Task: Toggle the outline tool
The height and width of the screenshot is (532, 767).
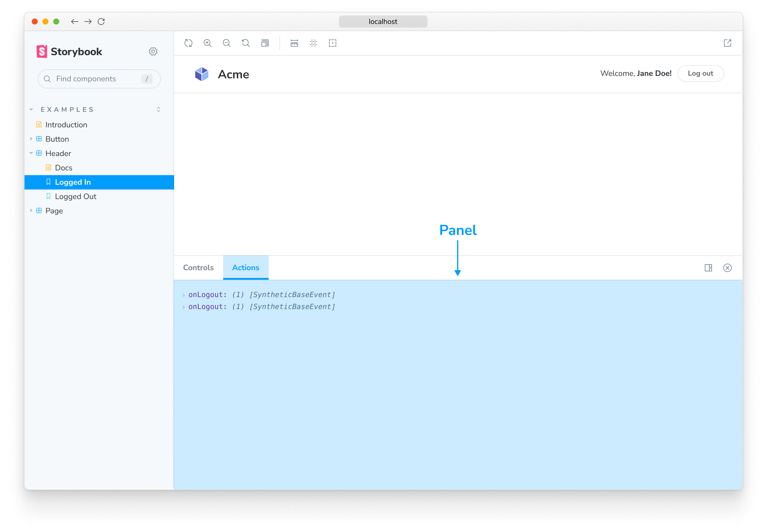Action: (x=333, y=43)
